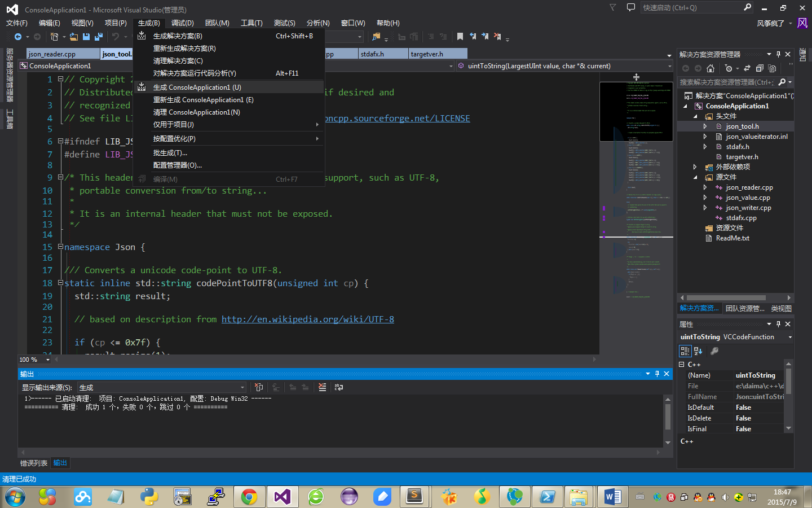Click the Alphabetical sort icon in Properties
Viewport: 812px width, 508px height.
pyautogui.click(x=698, y=351)
